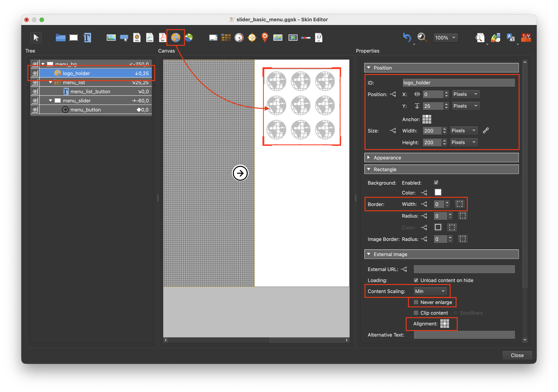Click the Add PDF element icon
Screen dimensions: 558x392
click(162, 38)
